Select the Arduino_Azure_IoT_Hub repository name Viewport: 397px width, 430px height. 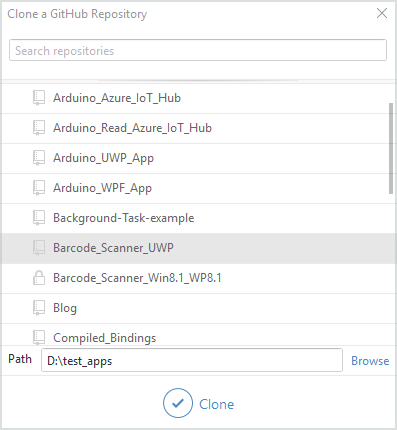pyautogui.click(x=117, y=98)
